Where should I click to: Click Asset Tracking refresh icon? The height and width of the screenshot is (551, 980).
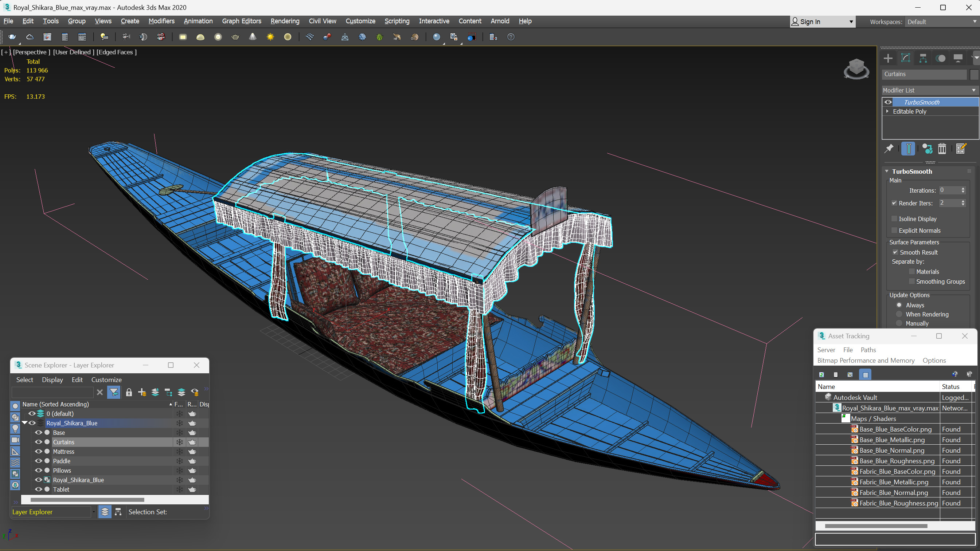(x=821, y=375)
